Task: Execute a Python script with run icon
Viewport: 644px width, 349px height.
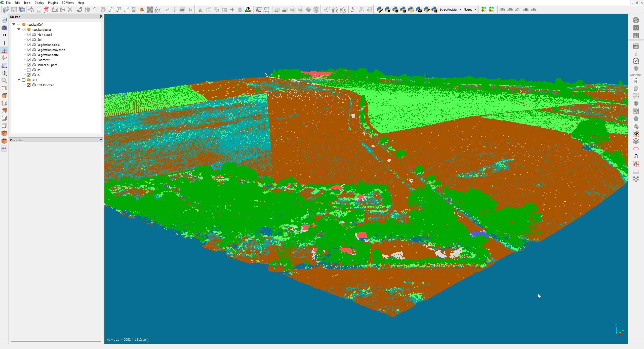Action: 388,10
